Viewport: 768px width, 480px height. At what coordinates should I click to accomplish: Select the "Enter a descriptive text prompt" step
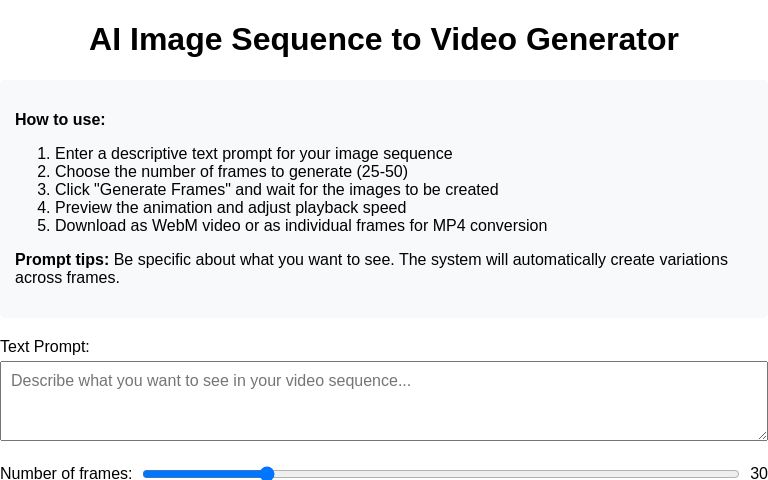253,154
